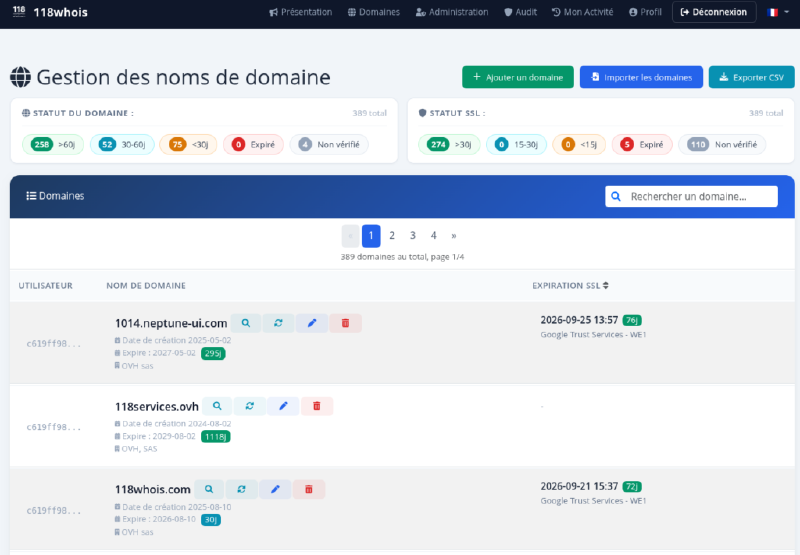Filter domains by 30-60j status
Viewport: 800px width, 555px height.
[x=122, y=144]
